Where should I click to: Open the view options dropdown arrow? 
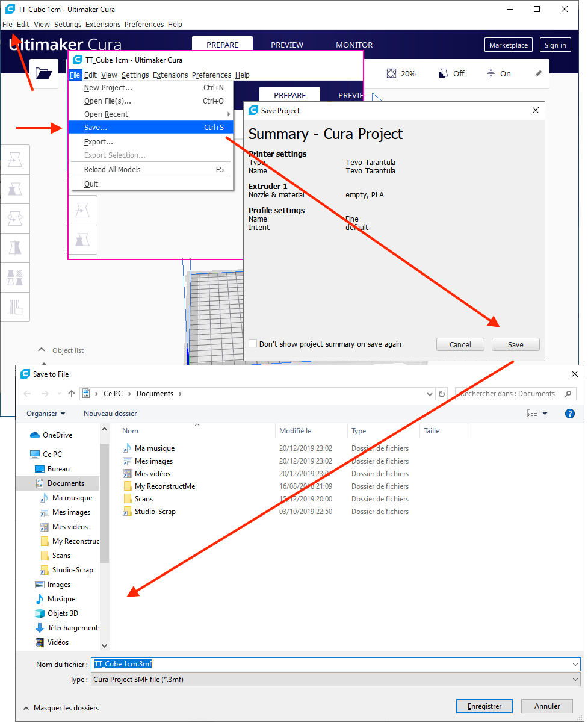[x=545, y=414]
